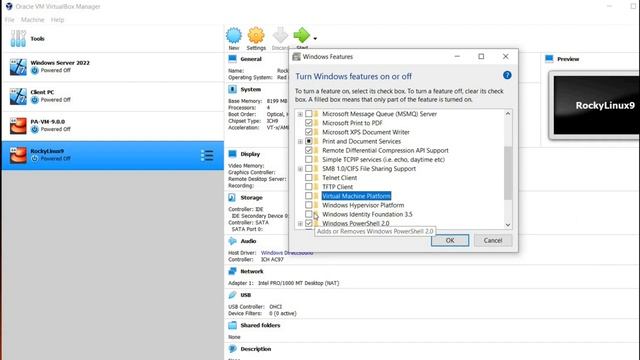The height and width of the screenshot is (360, 640).
Task: Click the System section icon
Action: pos(232,89)
